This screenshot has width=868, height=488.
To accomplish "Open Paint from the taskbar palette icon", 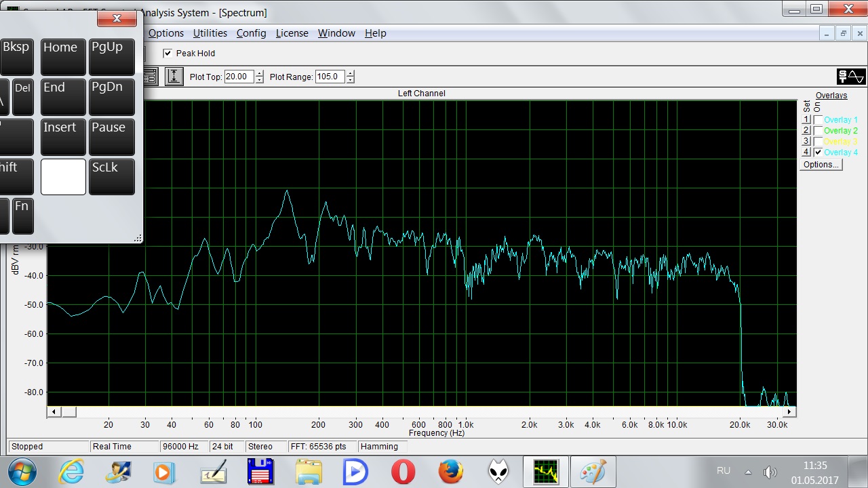I will [x=593, y=472].
